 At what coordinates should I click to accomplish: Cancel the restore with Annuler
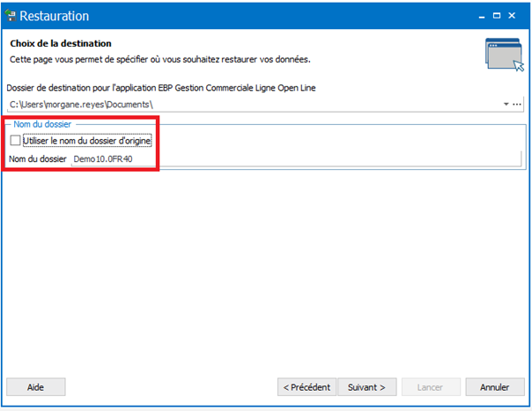tap(495, 387)
